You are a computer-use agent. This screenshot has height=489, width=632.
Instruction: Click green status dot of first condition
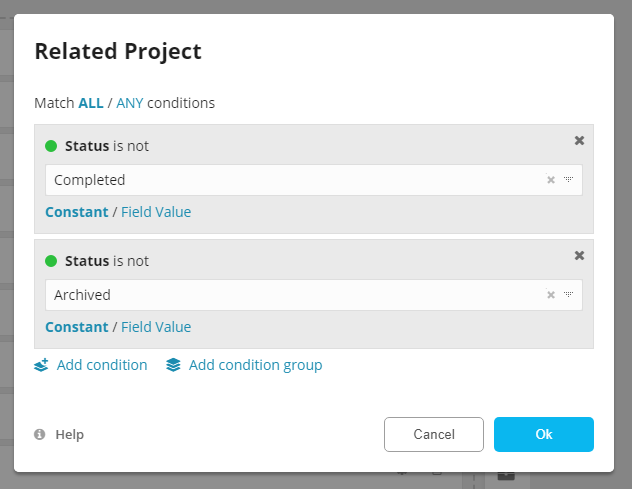(51, 146)
